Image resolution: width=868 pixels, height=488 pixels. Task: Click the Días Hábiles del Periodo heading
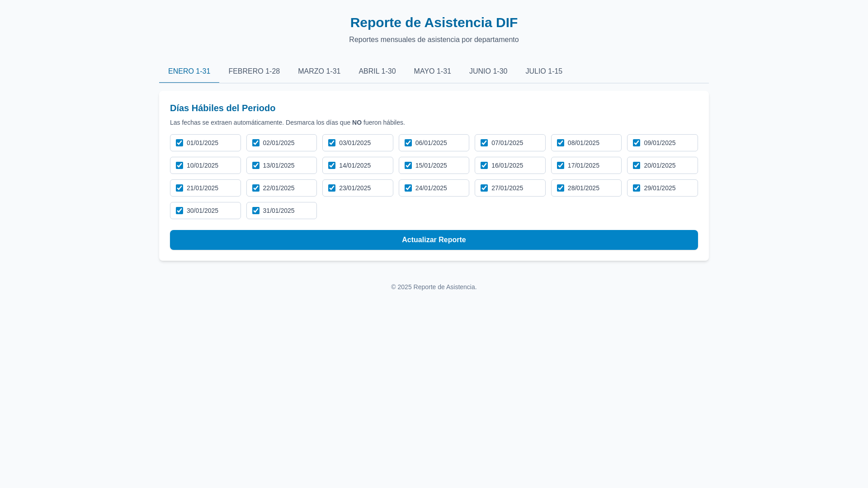[222, 108]
